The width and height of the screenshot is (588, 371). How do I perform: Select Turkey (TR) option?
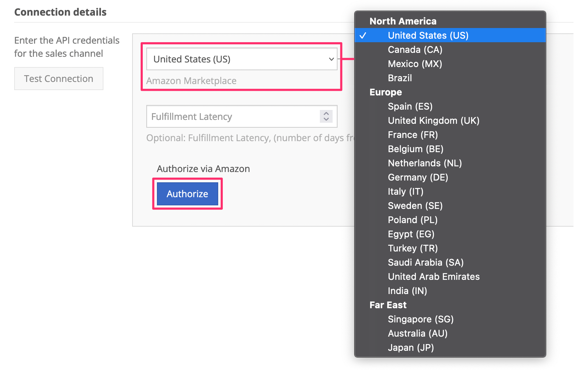[x=450, y=248]
